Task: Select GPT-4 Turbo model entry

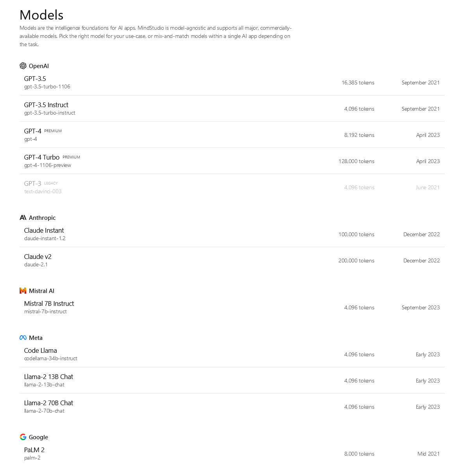Action: [x=232, y=161]
